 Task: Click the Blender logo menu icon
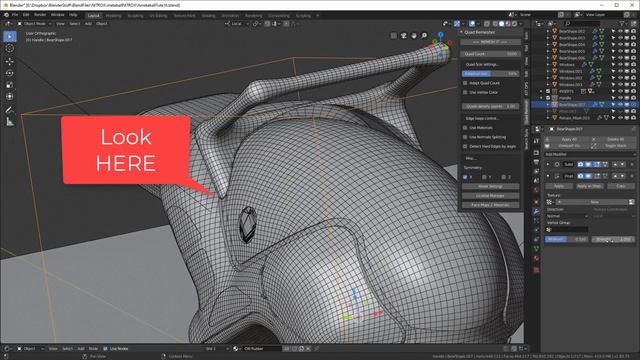tap(7, 15)
